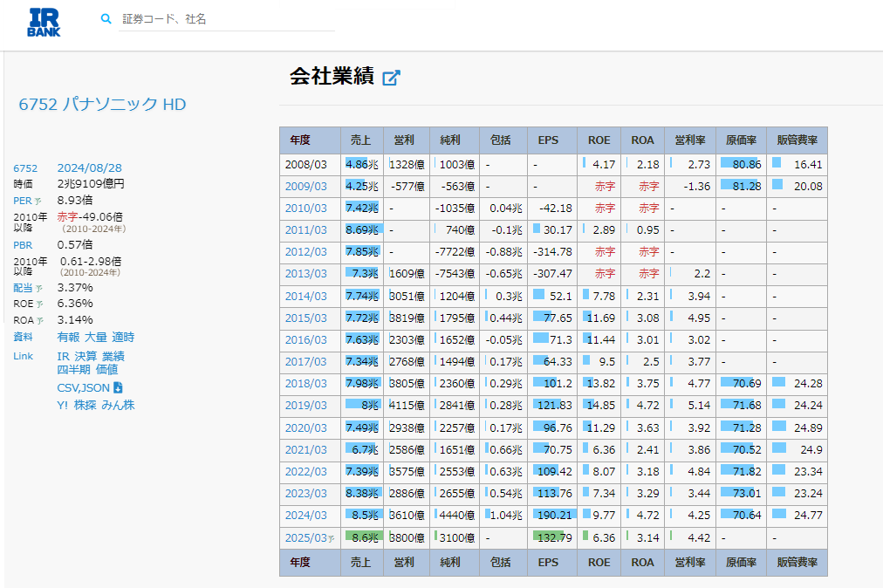Click the 81.28 cost ratio cell
This screenshot has width=883, height=588.
tap(741, 187)
